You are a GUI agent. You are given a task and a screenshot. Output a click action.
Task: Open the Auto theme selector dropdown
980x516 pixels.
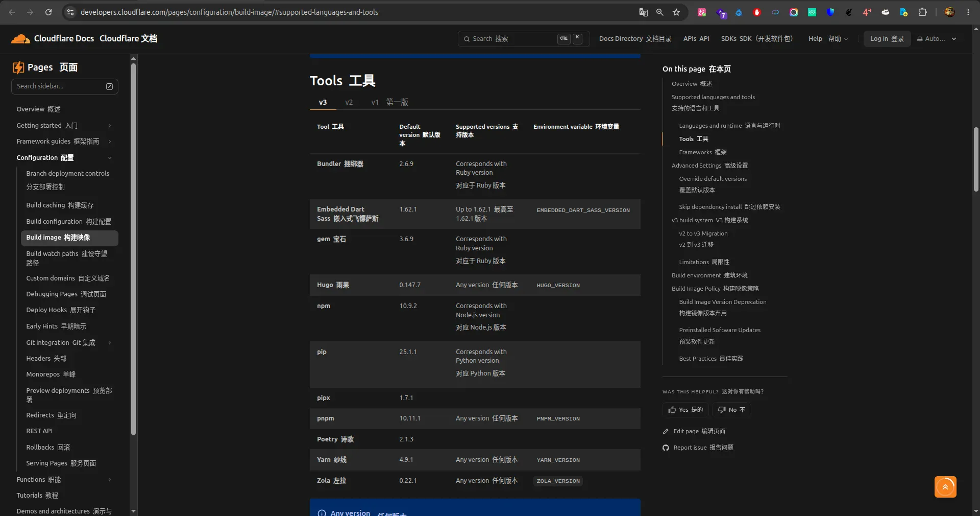937,39
